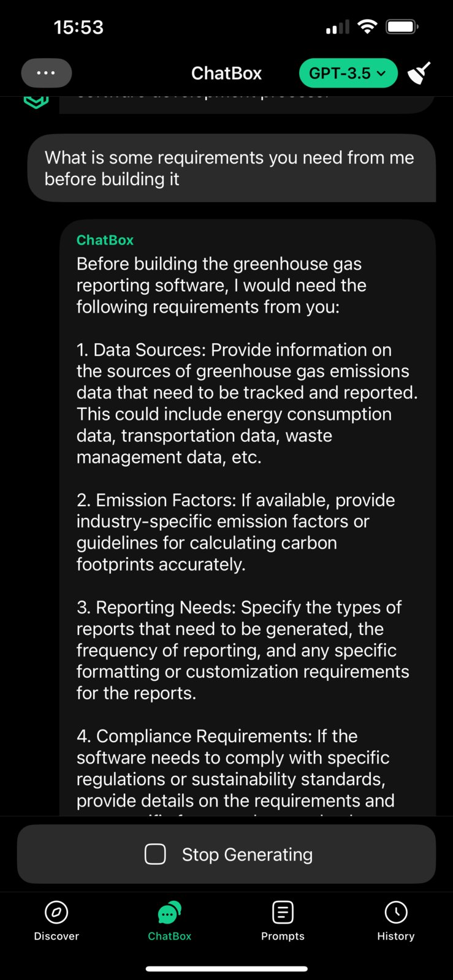
Task: Select the Data Sources paragraph
Action: coord(247,403)
